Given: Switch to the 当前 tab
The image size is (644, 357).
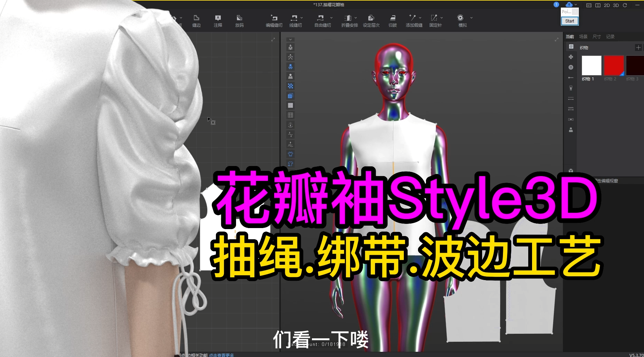Looking at the screenshot, I should [x=570, y=36].
